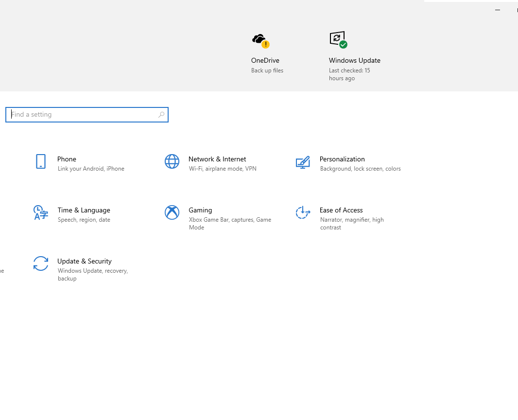Select the Network & Internet category title
Screen dimensions: 518x420
pos(217,159)
